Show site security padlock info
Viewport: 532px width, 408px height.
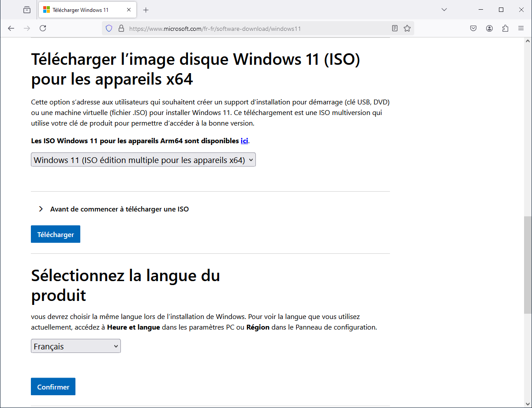click(121, 28)
